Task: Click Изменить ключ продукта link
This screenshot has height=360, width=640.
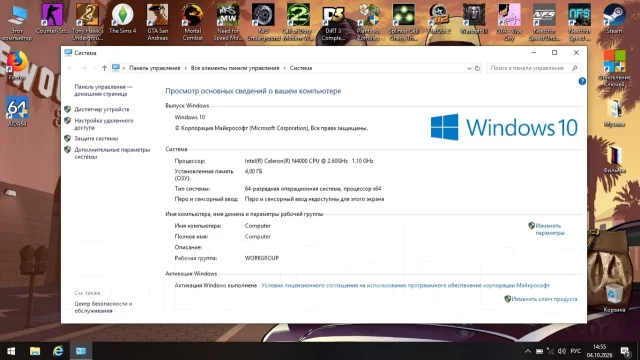Action: [x=544, y=299]
